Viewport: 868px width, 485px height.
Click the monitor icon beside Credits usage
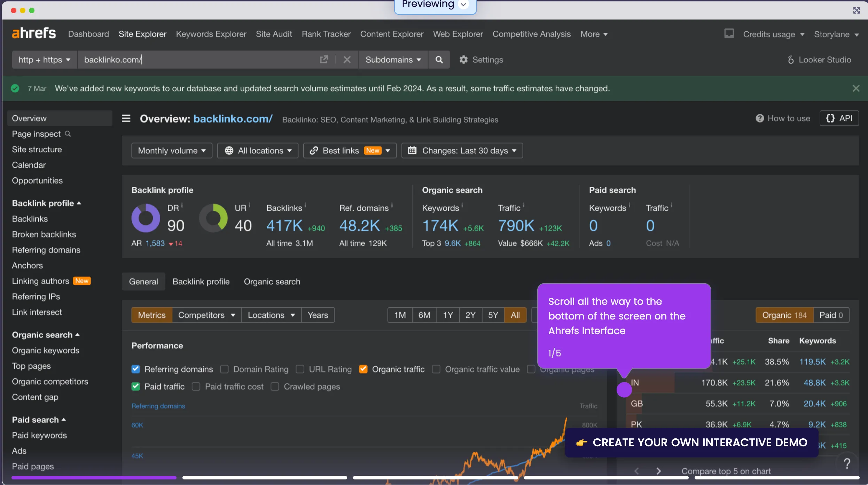click(729, 33)
